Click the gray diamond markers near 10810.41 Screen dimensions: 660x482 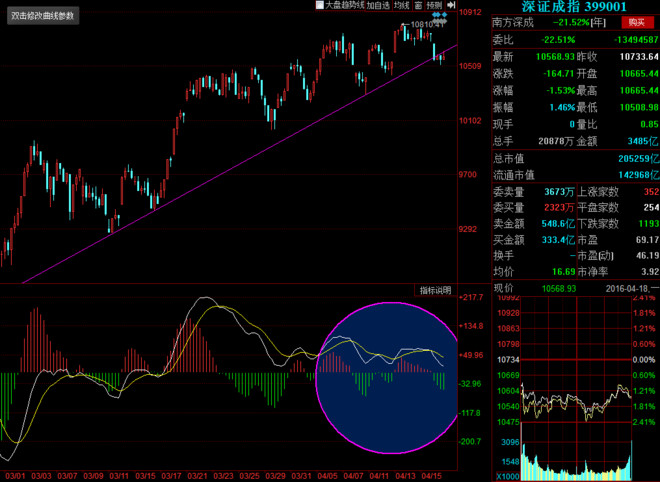point(440,21)
